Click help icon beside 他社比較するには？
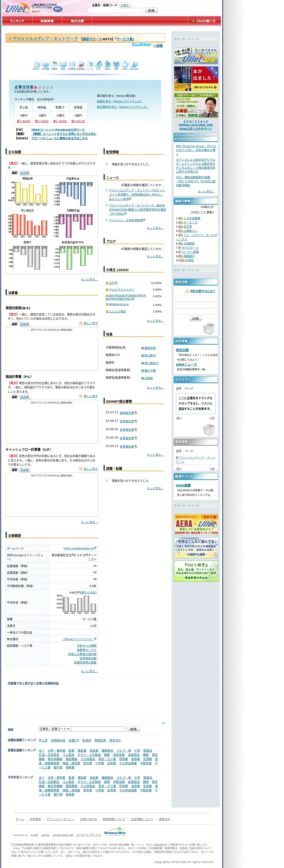This screenshot has width=284, height=868. click(187, 291)
